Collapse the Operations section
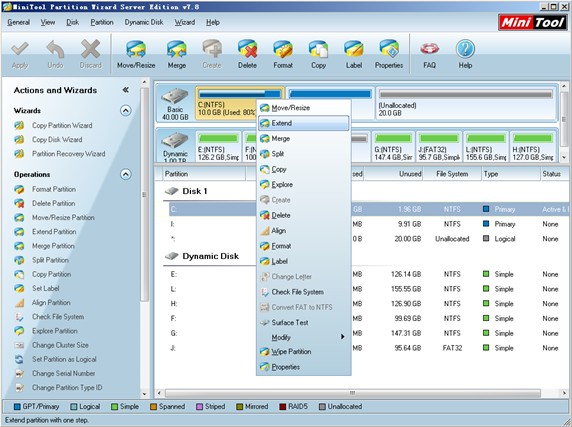Image resolution: width=572 pixels, height=427 pixels. coord(126,174)
